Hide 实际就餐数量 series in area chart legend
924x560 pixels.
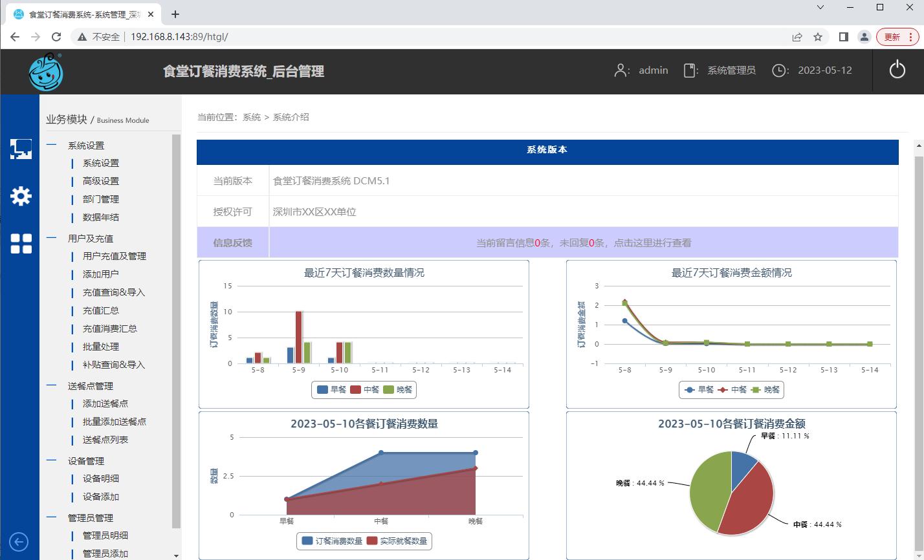tap(397, 541)
